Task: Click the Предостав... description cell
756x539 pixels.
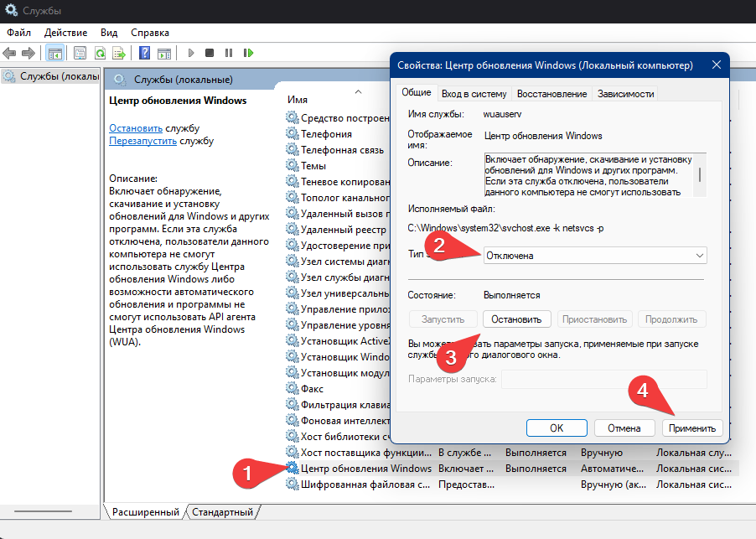Action: [466, 485]
